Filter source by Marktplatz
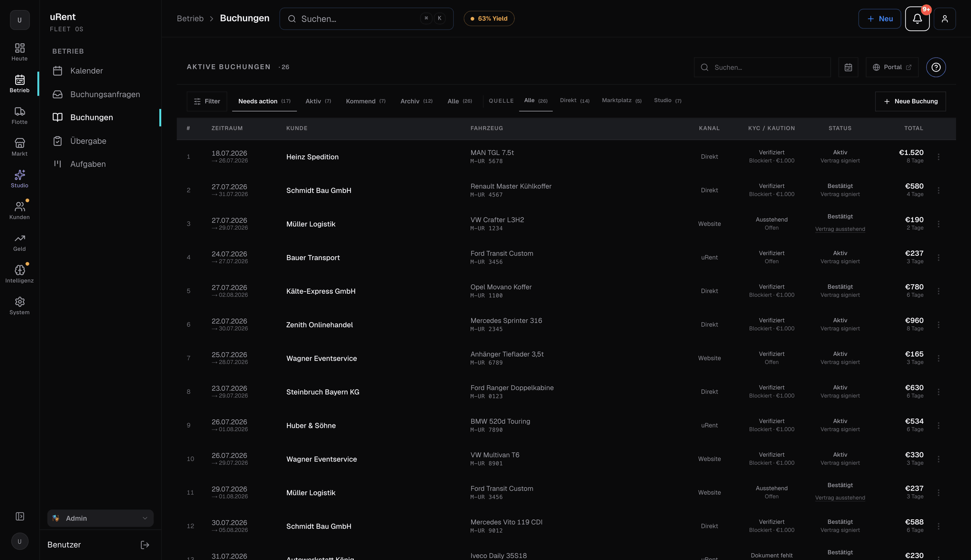This screenshot has height=560, width=971. [x=622, y=100]
